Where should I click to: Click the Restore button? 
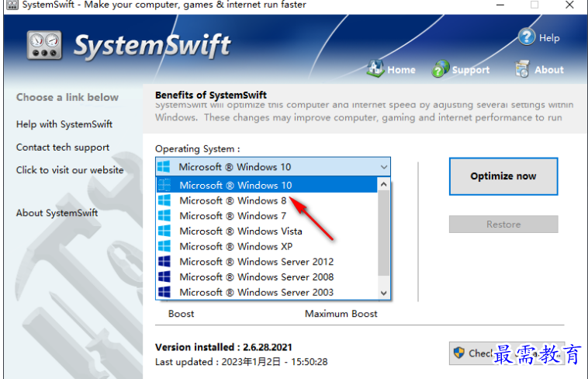[503, 224]
